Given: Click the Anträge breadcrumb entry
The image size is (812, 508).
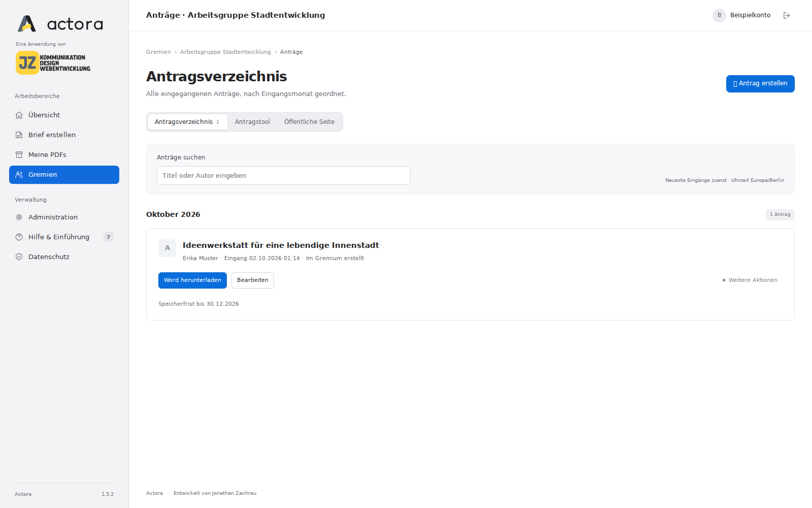Looking at the screenshot, I should [x=291, y=52].
